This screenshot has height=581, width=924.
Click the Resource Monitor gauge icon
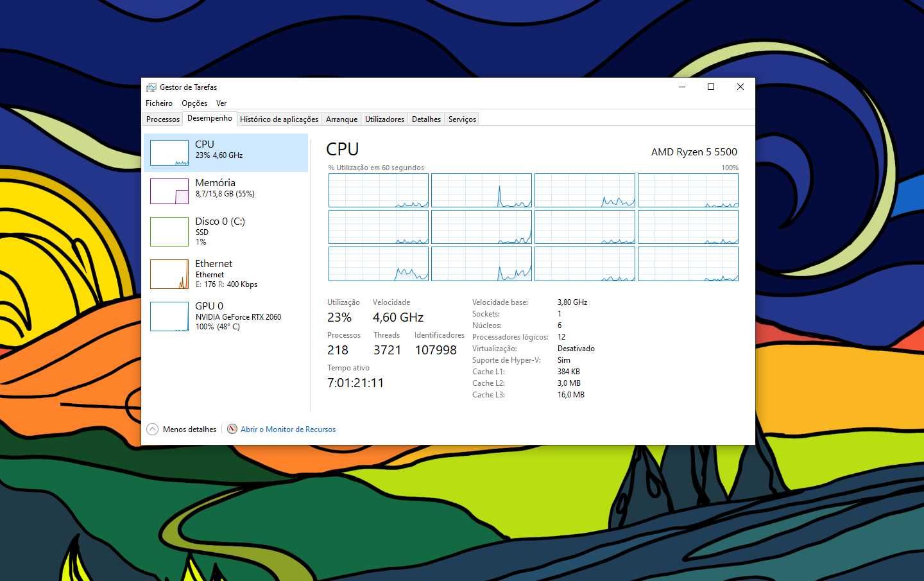[232, 429]
